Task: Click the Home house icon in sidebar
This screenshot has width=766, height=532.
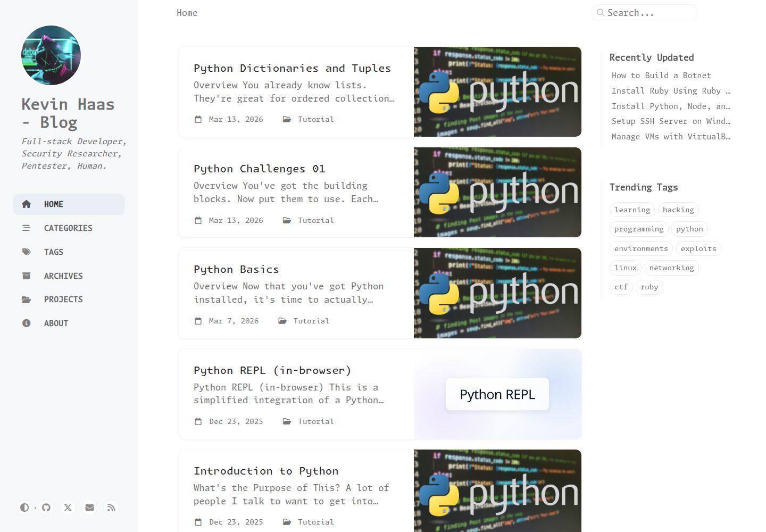Action: [x=26, y=204]
